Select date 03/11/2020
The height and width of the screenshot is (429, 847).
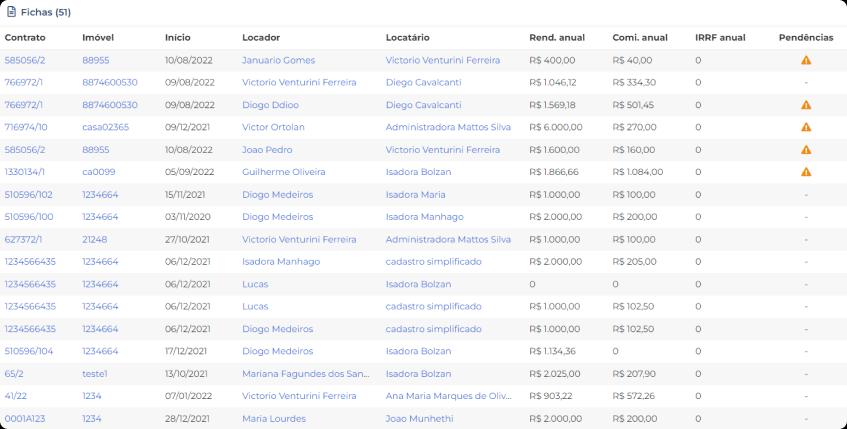click(x=187, y=217)
